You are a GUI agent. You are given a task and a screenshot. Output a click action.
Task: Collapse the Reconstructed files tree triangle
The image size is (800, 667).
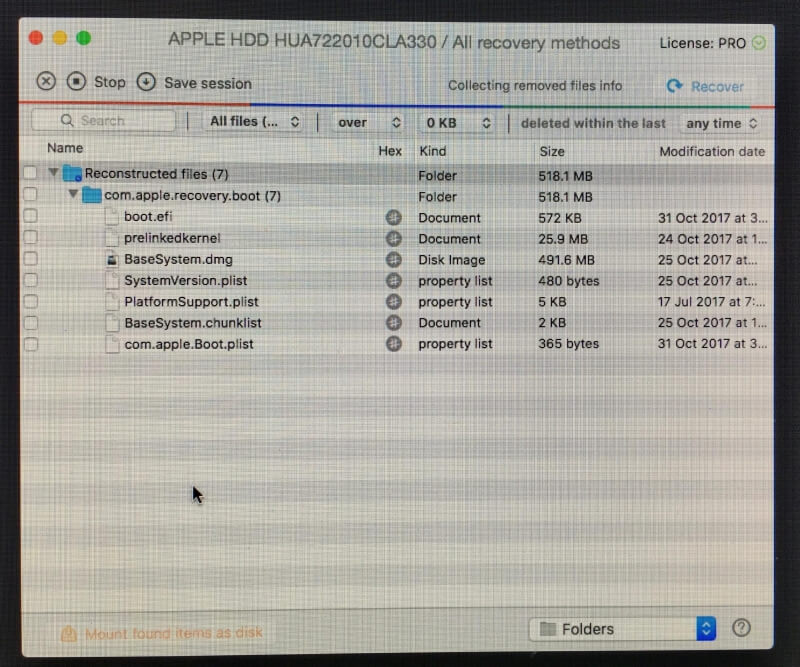point(53,172)
